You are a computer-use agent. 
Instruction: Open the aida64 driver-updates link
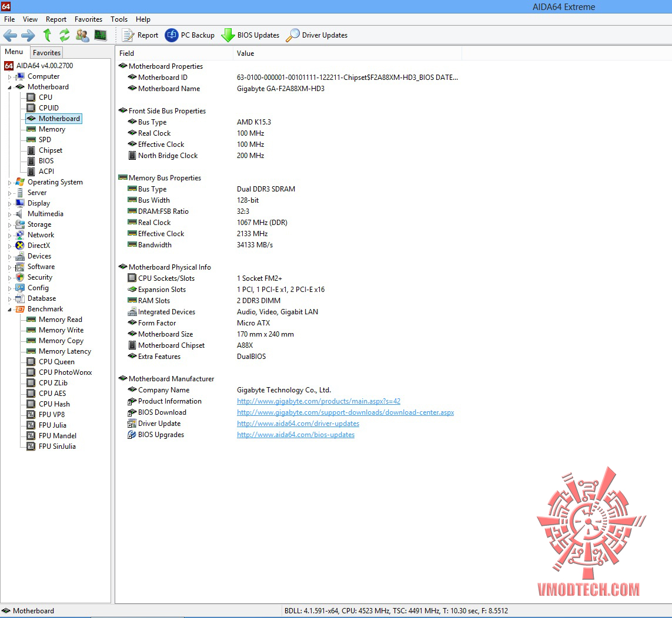[298, 424]
